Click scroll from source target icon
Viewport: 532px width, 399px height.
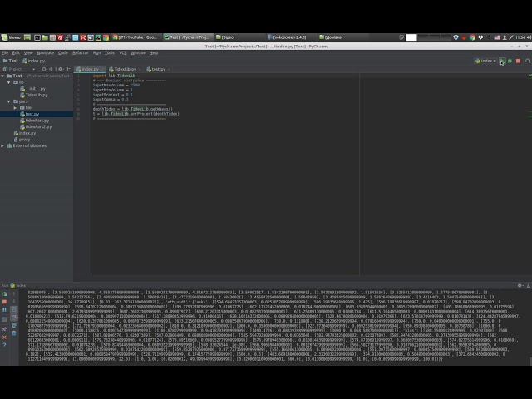[44, 69]
